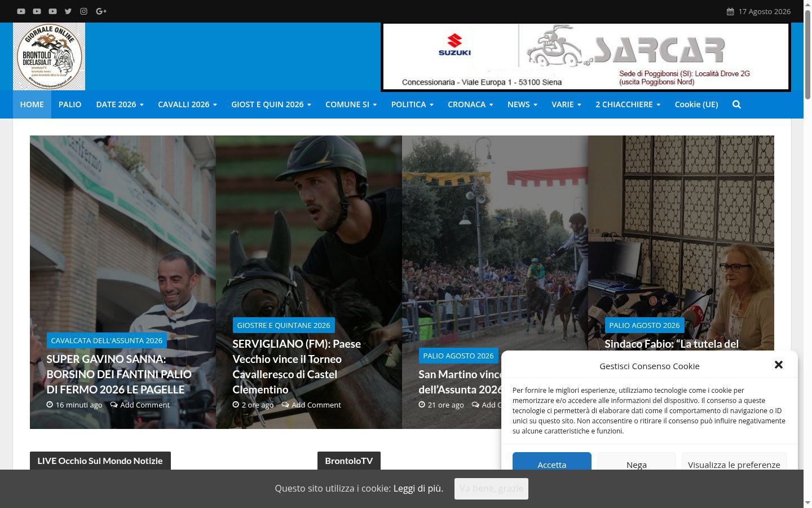This screenshot has height=508, width=812.
Task: Go to the HOME menu item
Action: click(32, 104)
